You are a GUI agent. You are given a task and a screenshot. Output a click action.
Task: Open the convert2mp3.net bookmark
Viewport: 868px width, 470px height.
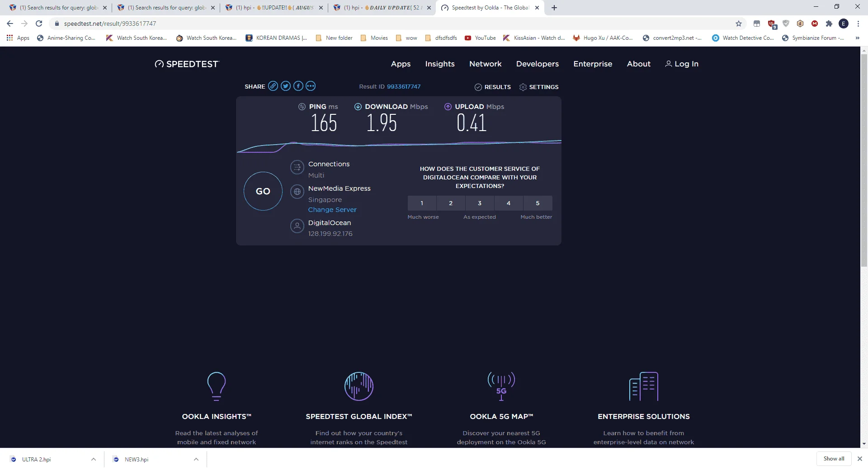pos(672,38)
